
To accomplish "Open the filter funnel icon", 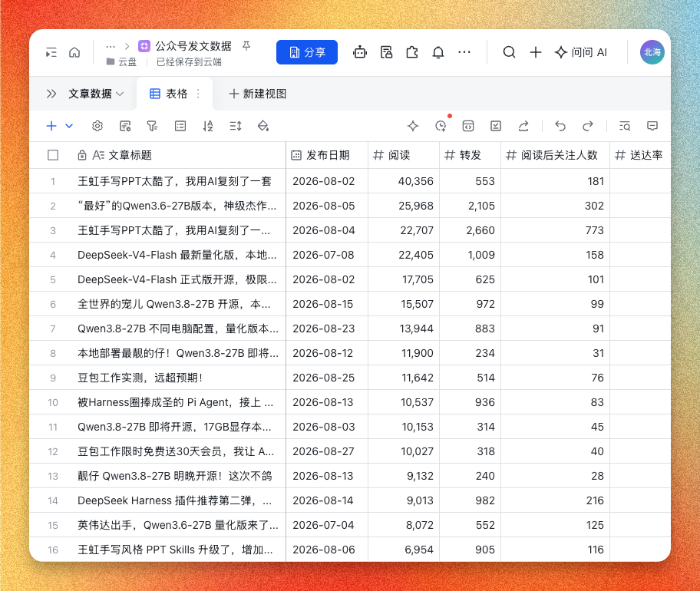I will [152, 126].
